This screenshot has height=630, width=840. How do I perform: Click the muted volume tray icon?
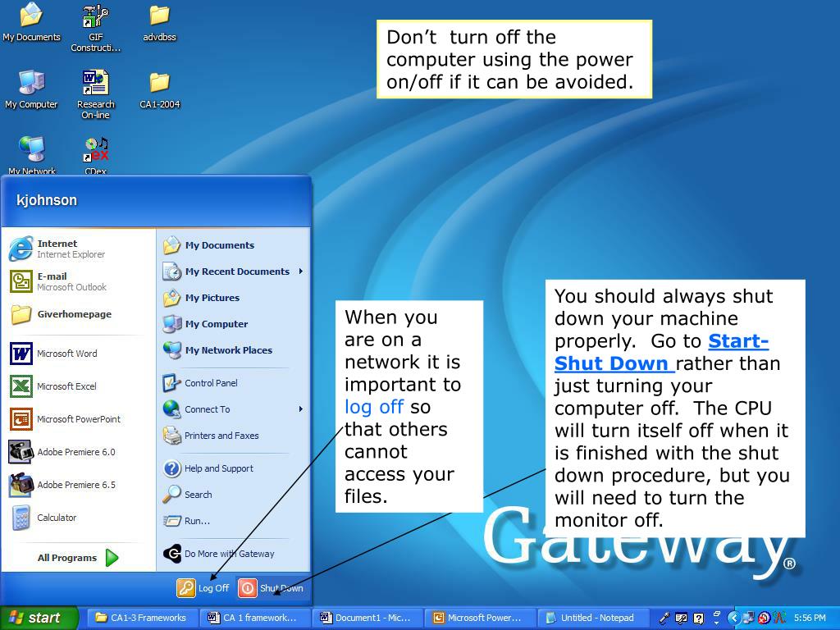point(764,619)
